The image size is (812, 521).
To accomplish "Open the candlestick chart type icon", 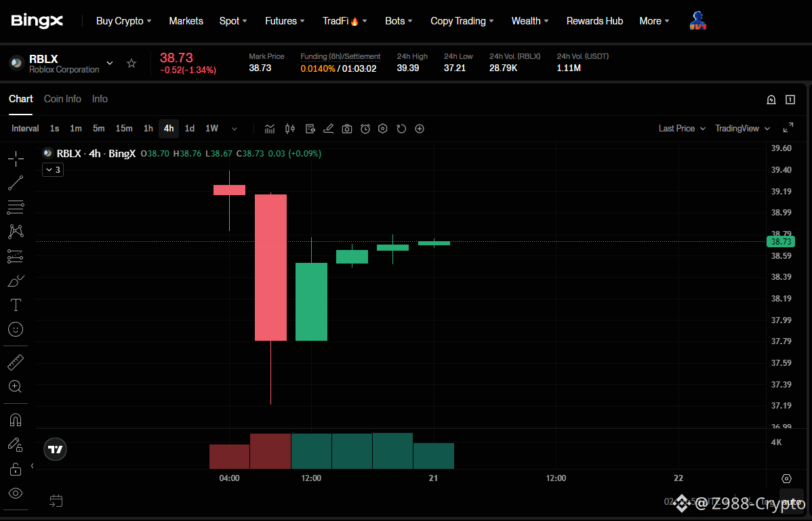I will coord(290,129).
